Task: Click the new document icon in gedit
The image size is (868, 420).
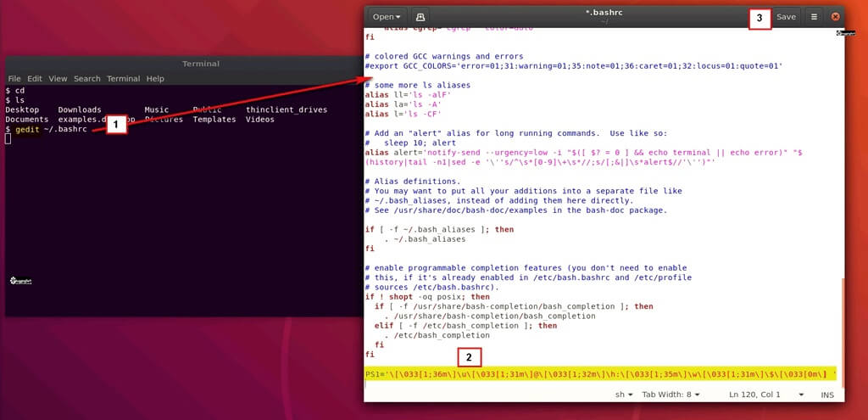Action: pyautogui.click(x=421, y=16)
